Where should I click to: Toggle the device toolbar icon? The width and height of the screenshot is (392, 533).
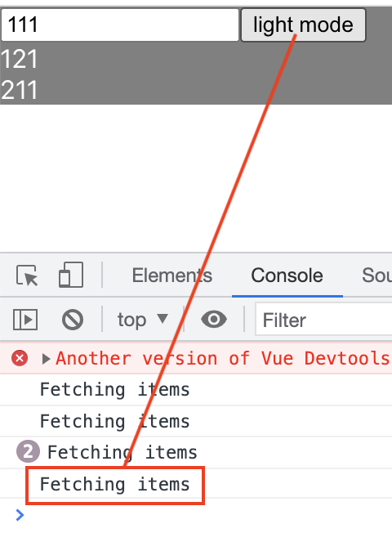tap(71, 275)
